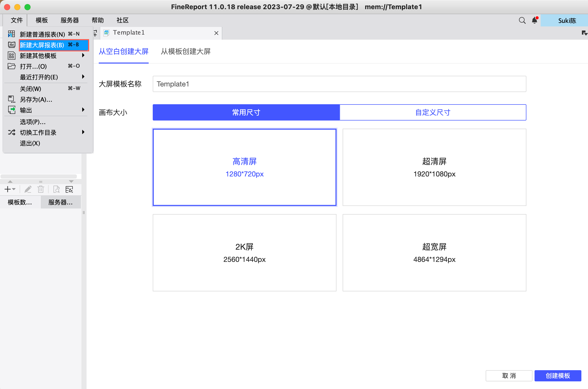Click the add dataset plus icon
This screenshot has width=588, height=389.
click(8, 189)
